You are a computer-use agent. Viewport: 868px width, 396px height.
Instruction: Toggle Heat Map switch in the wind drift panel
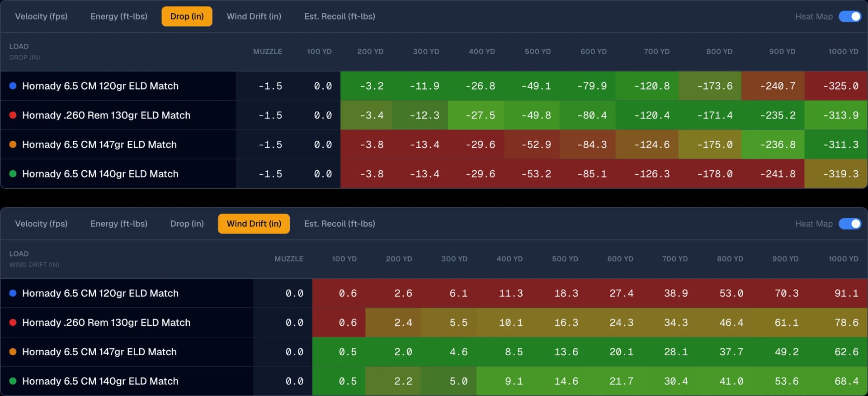(x=850, y=224)
